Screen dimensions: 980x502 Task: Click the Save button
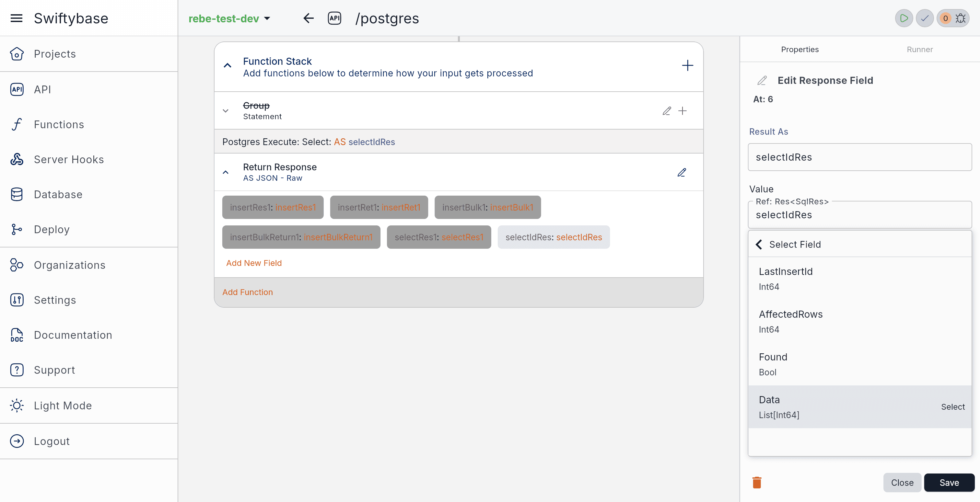[949, 483]
